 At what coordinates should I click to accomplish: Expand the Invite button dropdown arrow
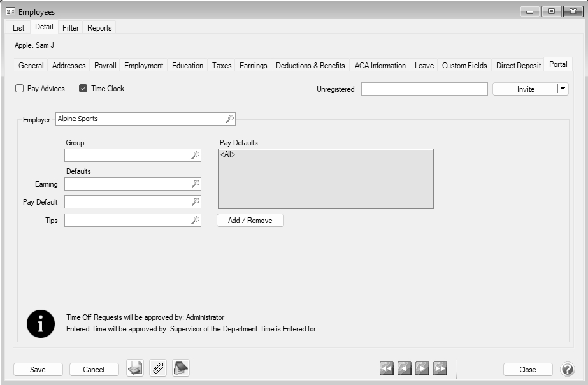563,89
